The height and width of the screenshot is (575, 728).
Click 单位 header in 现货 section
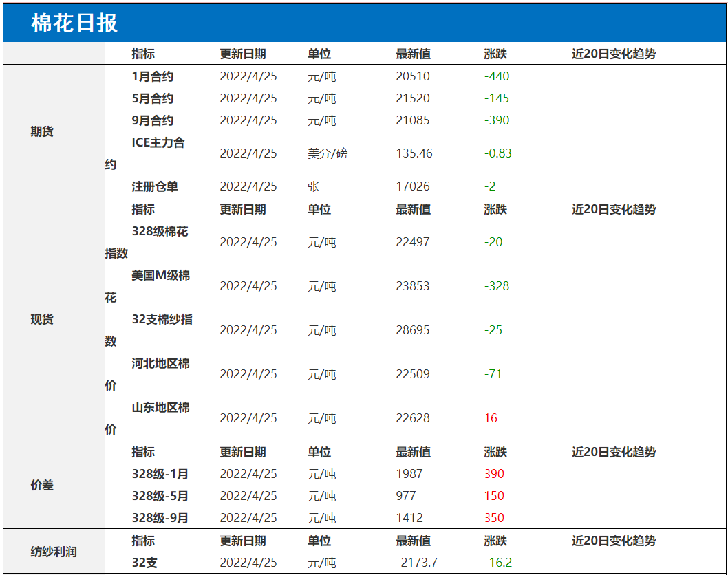(319, 209)
